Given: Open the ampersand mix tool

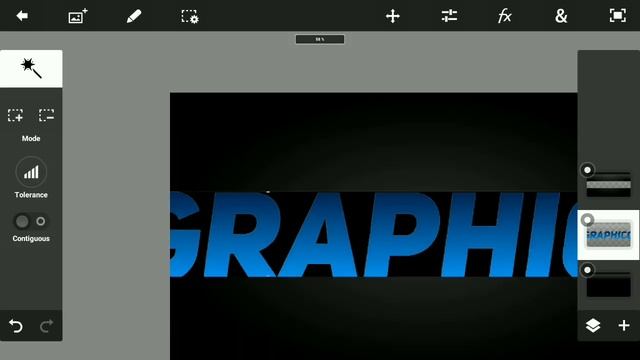Looking at the screenshot, I should pos(561,16).
